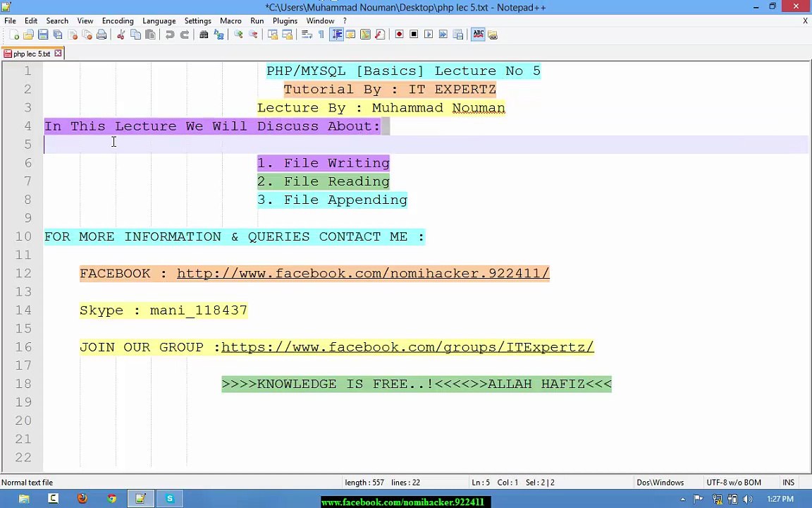Screen dimensions: 812x508
Task: Save the current file via toolbar
Action: coord(43,35)
